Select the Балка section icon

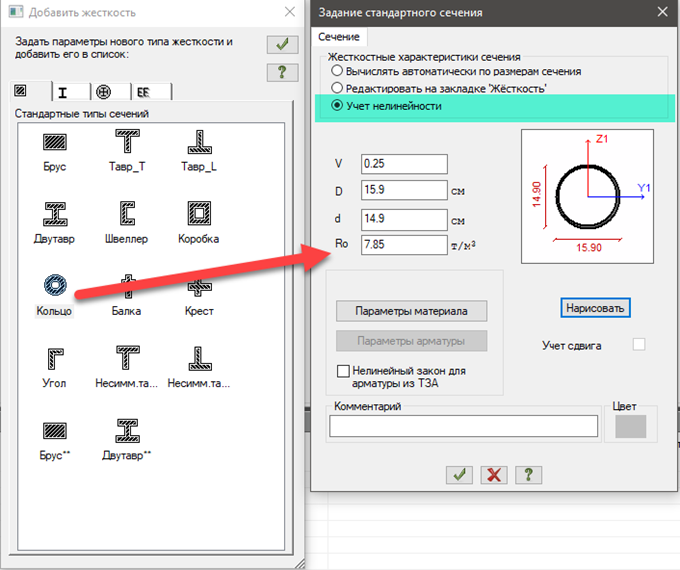pyautogui.click(x=128, y=286)
